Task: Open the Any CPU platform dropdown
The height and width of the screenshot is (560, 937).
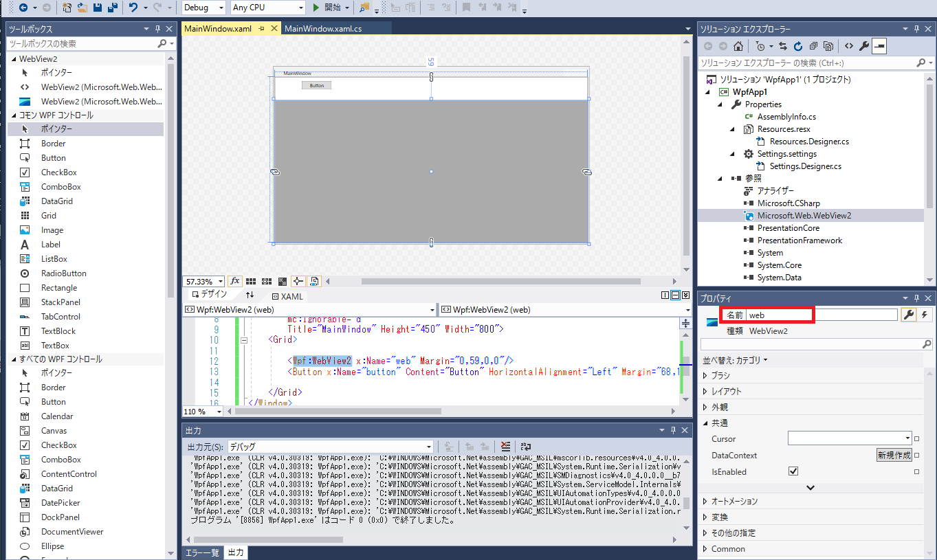Action: (267, 8)
